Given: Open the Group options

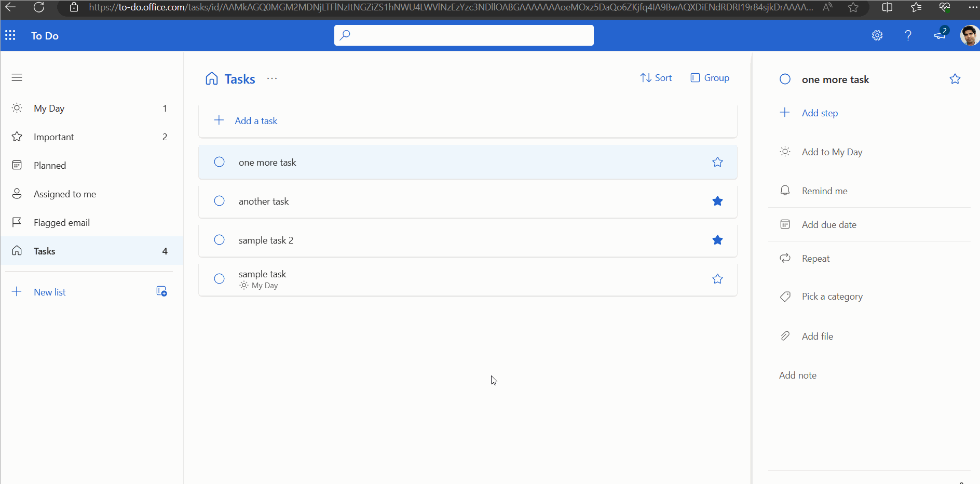Looking at the screenshot, I should point(710,78).
